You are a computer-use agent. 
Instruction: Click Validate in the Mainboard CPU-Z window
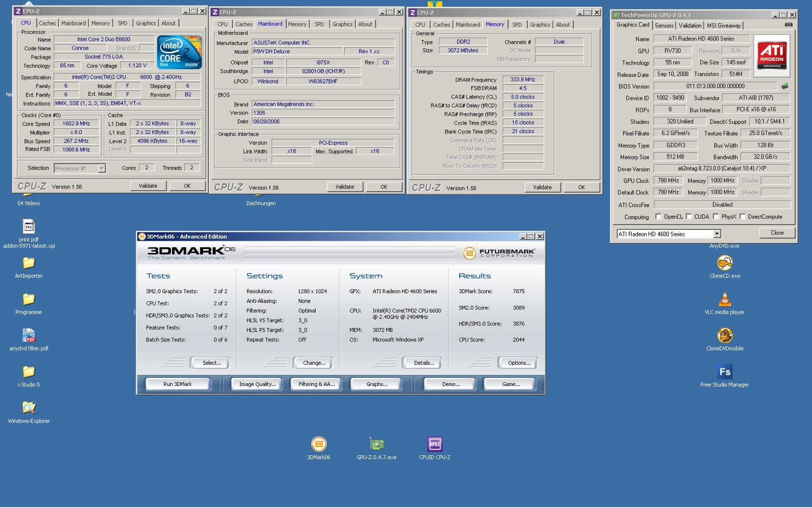(x=345, y=187)
